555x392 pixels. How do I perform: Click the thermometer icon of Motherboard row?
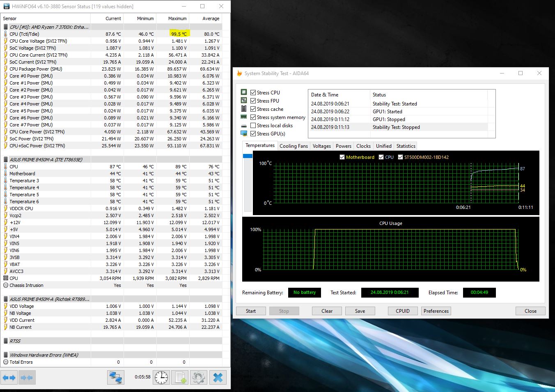click(x=6, y=174)
